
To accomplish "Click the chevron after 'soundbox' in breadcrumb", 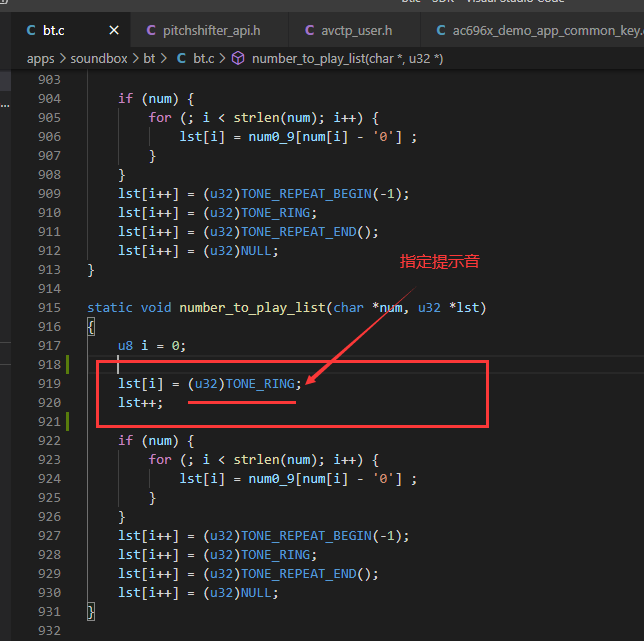I will coord(136,59).
